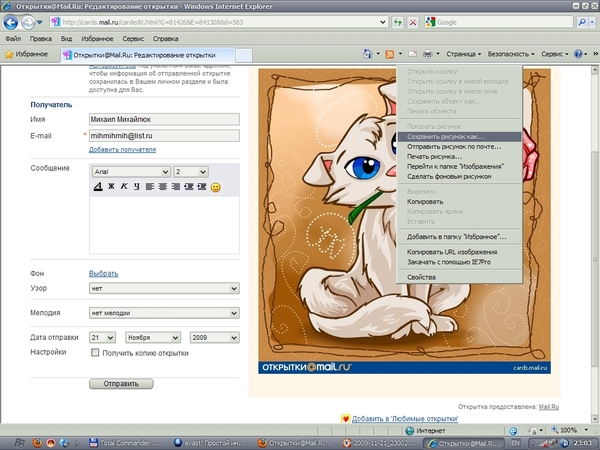This screenshot has width=600, height=450.
Task: Insert a smiley via the yellow emoticon icon
Action: [x=216, y=187]
